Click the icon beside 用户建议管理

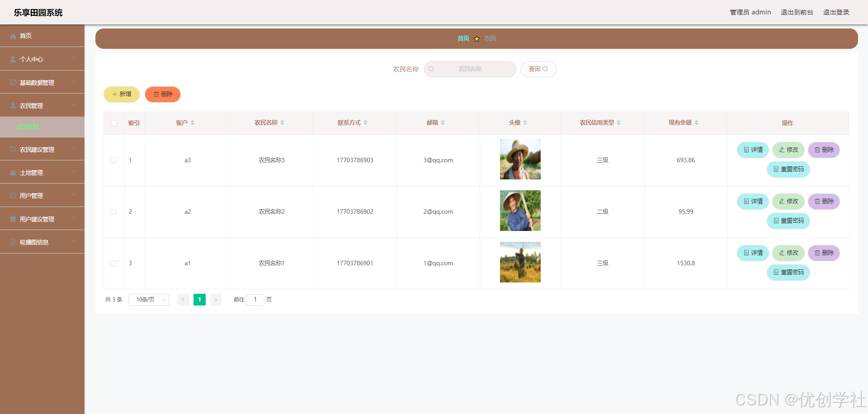point(13,219)
